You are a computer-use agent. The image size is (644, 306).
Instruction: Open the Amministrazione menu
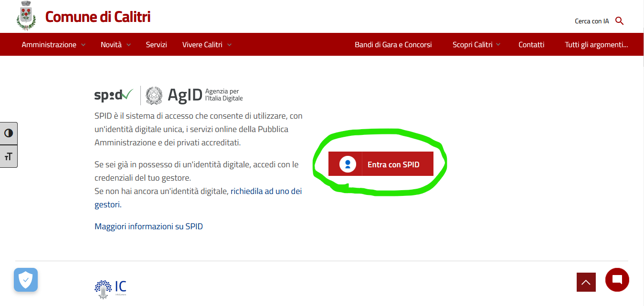(49, 44)
